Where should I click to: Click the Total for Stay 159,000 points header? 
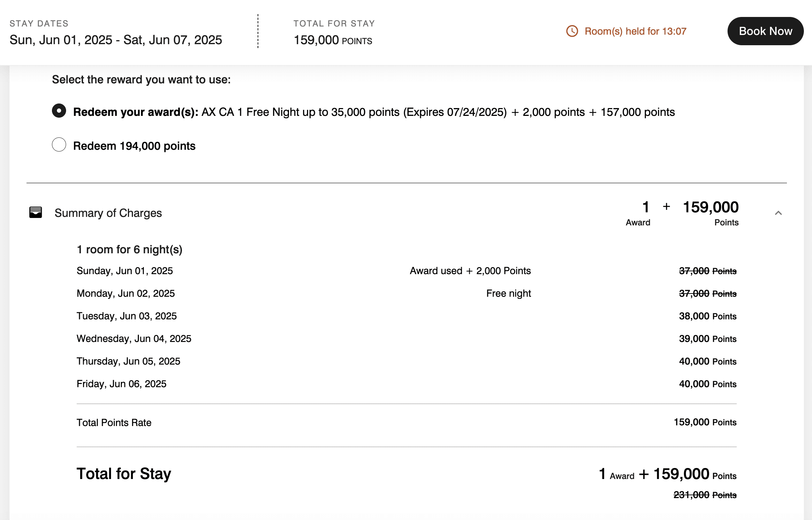333,40
